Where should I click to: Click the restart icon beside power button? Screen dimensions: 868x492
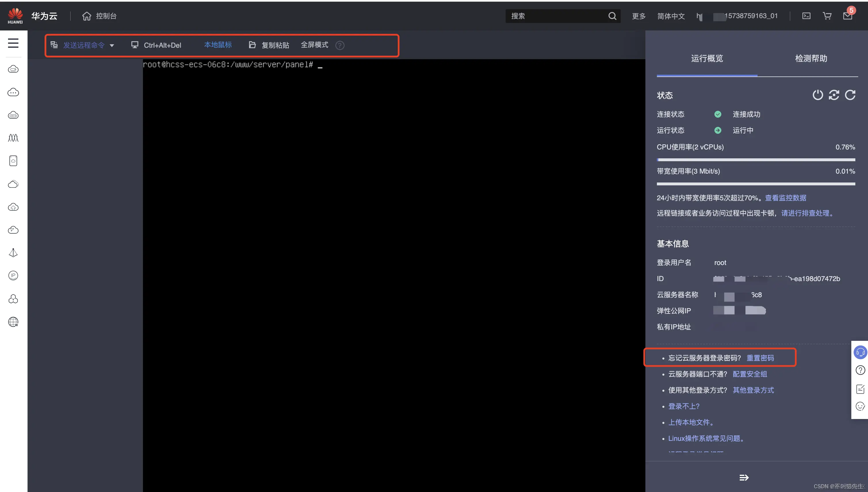pyautogui.click(x=833, y=95)
